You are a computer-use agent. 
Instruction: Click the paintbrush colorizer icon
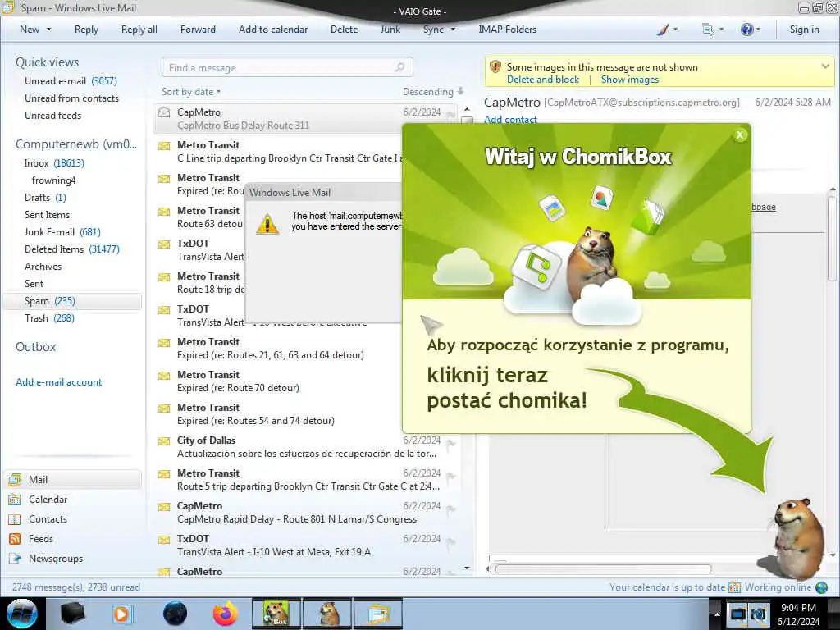click(x=663, y=30)
